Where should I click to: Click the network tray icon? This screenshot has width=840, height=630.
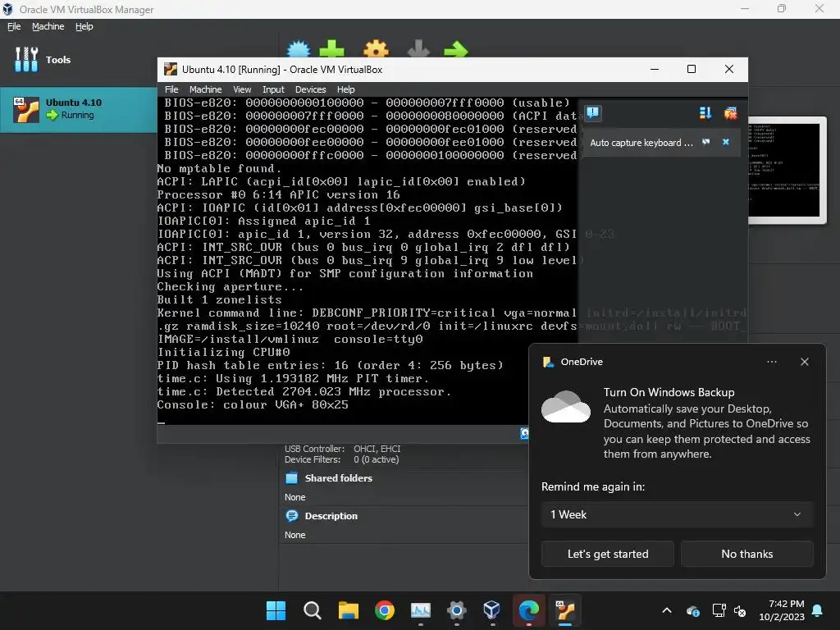(x=719, y=610)
